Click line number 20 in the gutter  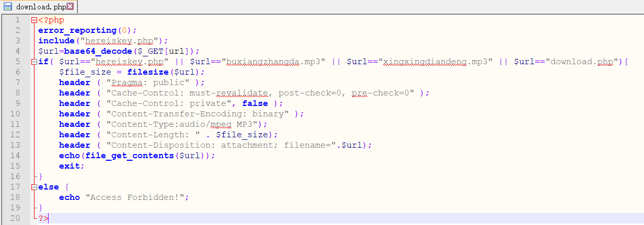point(15,218)
